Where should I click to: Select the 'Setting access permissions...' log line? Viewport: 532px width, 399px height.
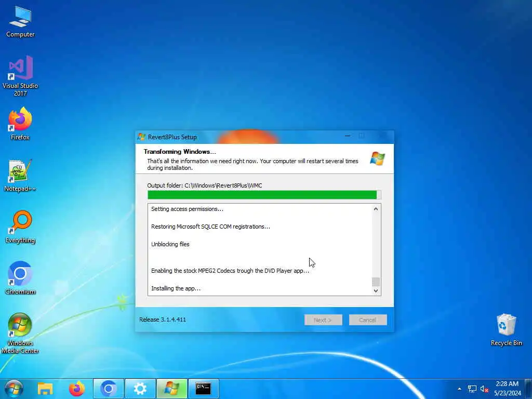point(187,209)
